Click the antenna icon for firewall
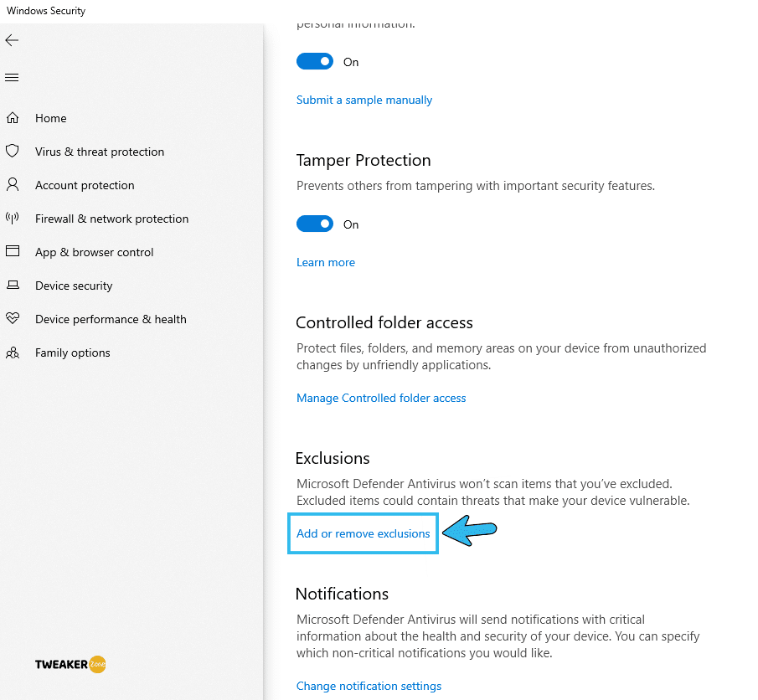This screenshot has height=700, width=758. click(13, 218)
